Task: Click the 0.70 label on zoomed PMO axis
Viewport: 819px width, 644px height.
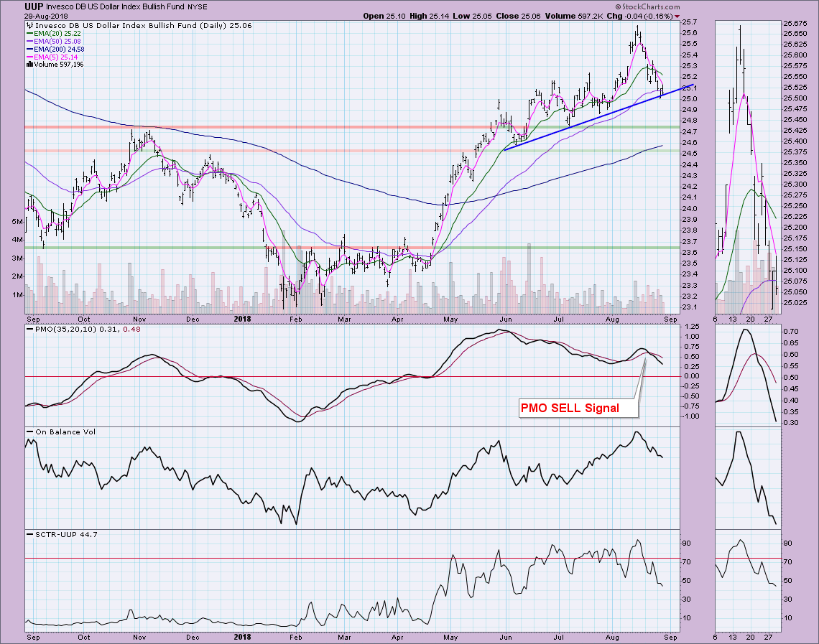Action: coord(791,332)
